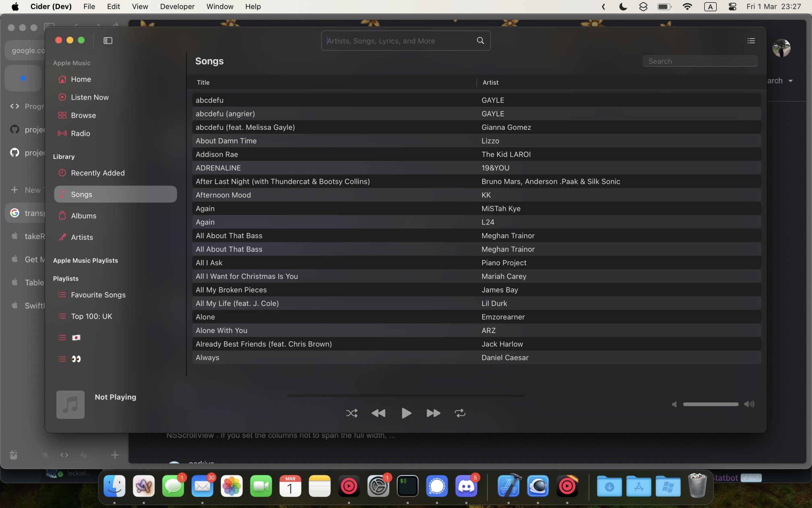812x508 pixels.
Task: Select the song Addison Rae
Action: pyautogui.click(x=476, y=154)
